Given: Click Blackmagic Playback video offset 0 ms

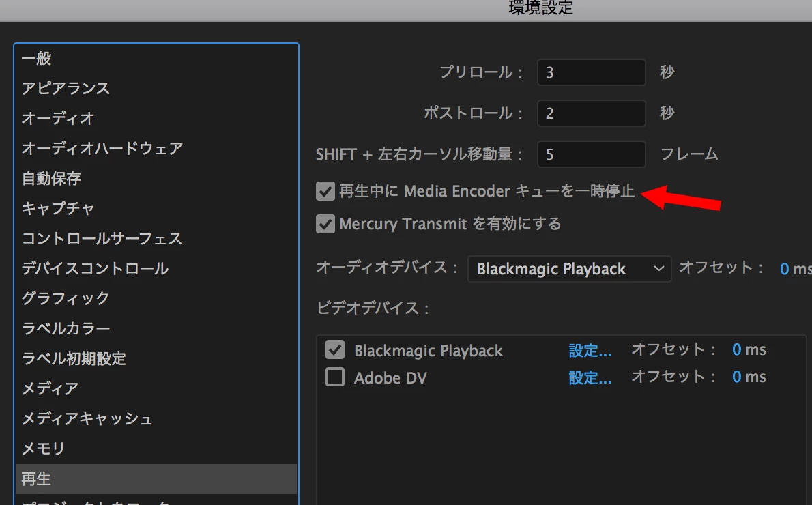Looking at the screenshot, I should tap(749, 349).
